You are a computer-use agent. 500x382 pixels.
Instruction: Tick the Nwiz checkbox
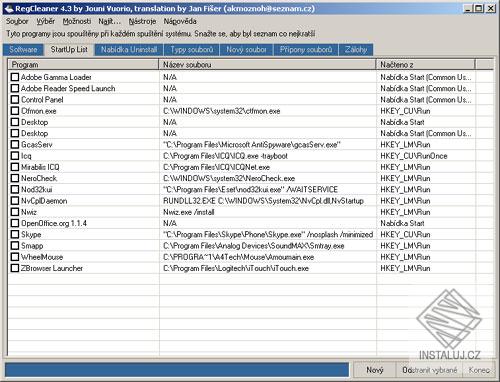click(15, 212)
